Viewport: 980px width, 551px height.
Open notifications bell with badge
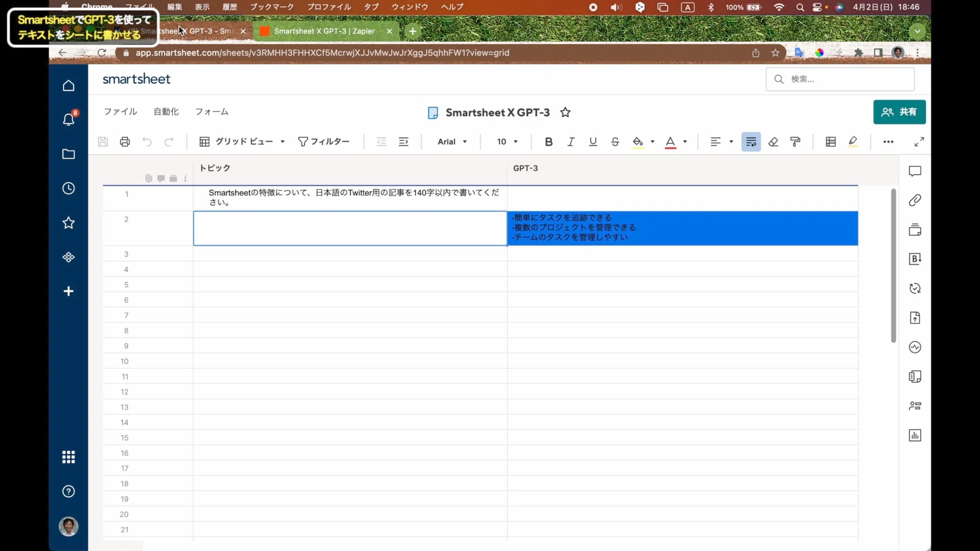pos(69,119)
